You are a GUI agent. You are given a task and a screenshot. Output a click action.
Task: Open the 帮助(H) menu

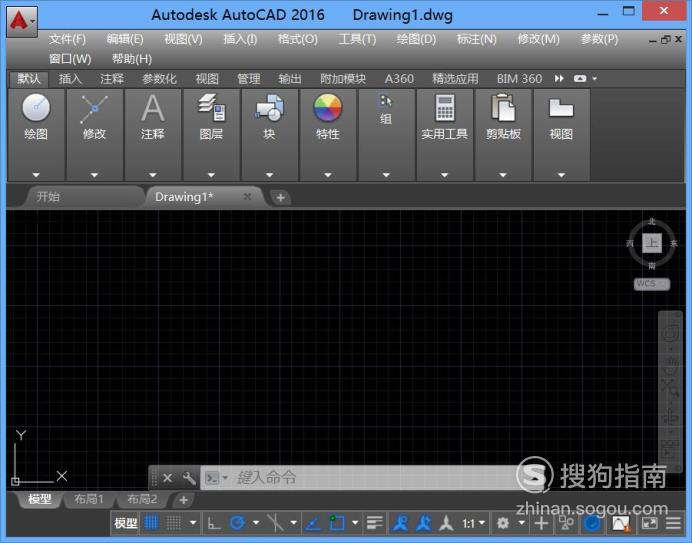(132, 59)
